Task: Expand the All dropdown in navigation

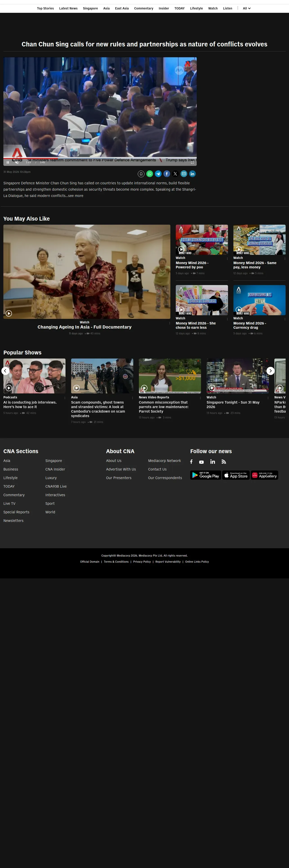Action: point(247,8)
